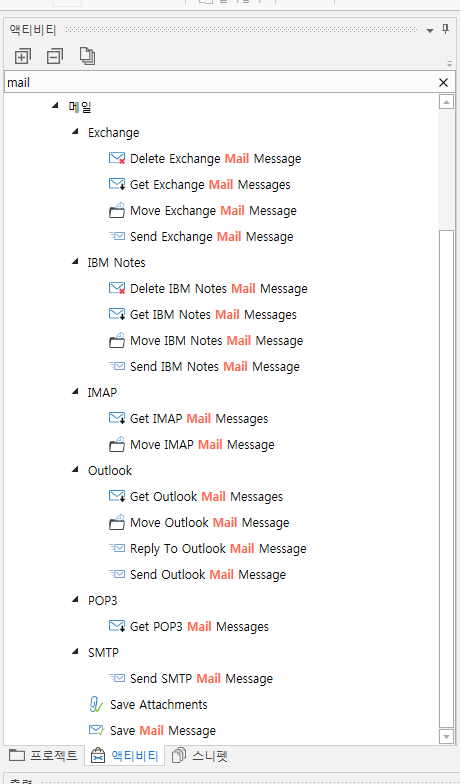Select the Delete IBM Notes Mail Message label

point(218,289)
